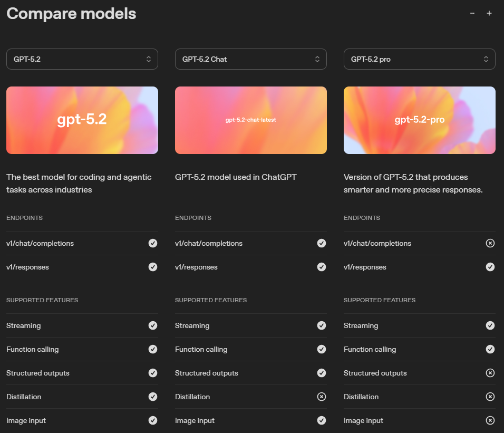Click the gpt-5.2-pro model card image
504x433 pixels.
[x=420, y=120]
